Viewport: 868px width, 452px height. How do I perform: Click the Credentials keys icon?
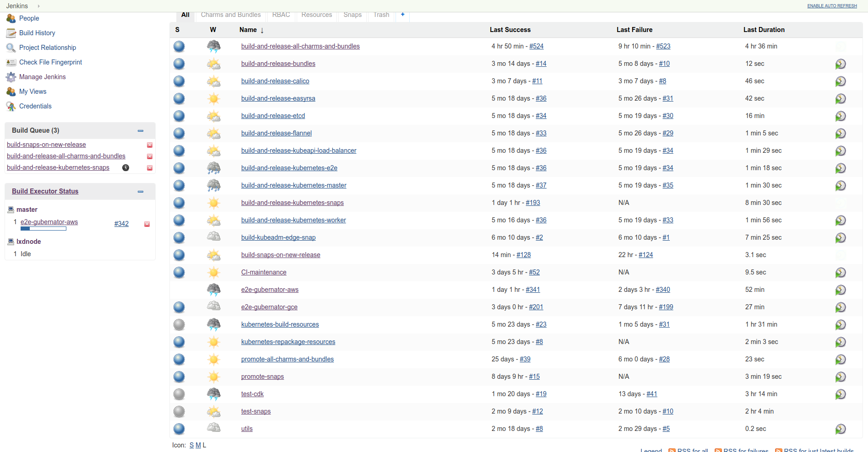click(x=11, y=106)
